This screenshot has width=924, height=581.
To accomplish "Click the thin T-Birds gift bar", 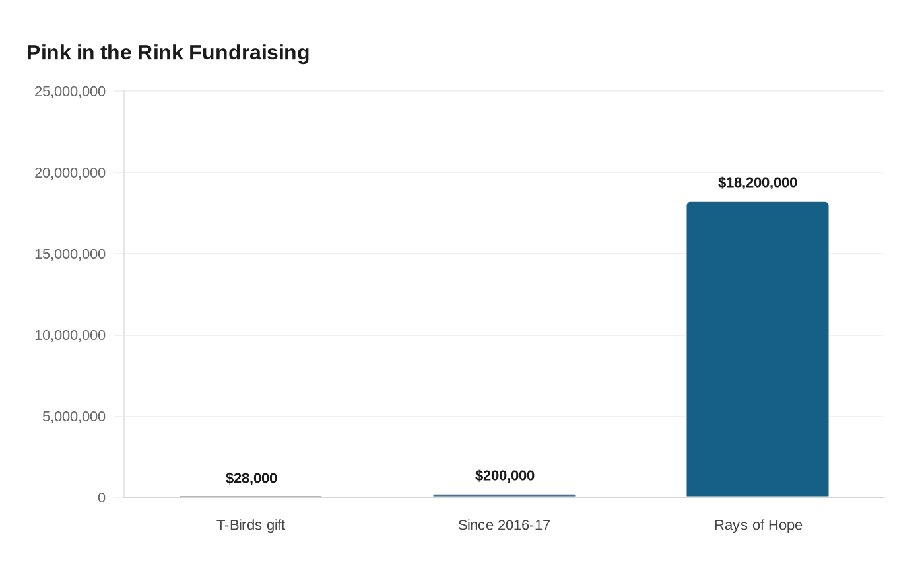I will [x=251, y=497].
